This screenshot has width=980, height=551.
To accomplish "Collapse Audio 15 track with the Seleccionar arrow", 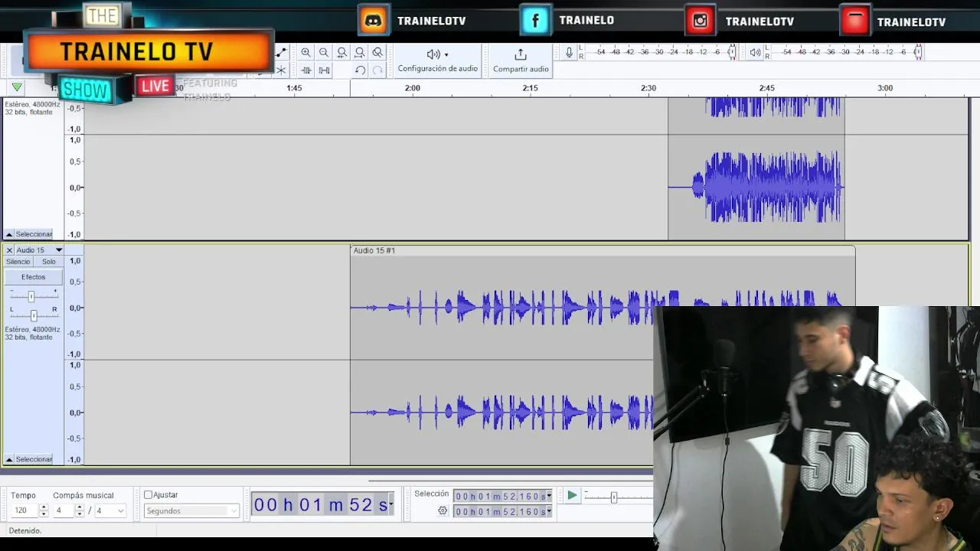I will [x=9, y=459].
